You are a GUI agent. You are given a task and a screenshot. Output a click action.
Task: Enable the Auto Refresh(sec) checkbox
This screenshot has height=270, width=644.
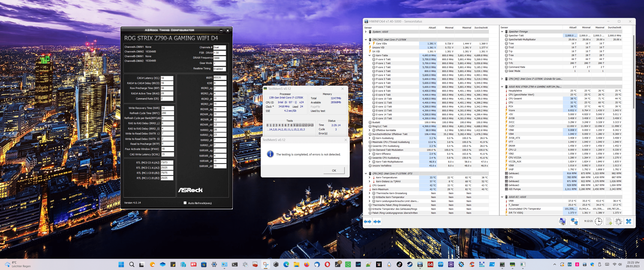click(185, 203)
